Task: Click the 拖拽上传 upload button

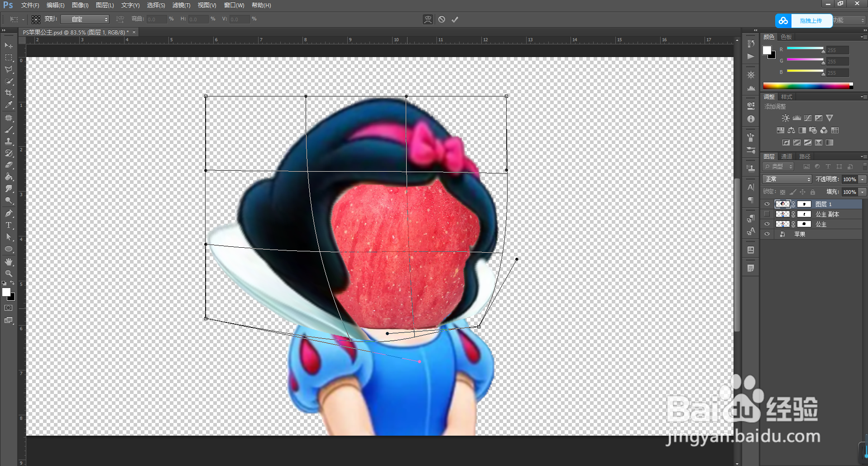Action: (x=804, y=21)
